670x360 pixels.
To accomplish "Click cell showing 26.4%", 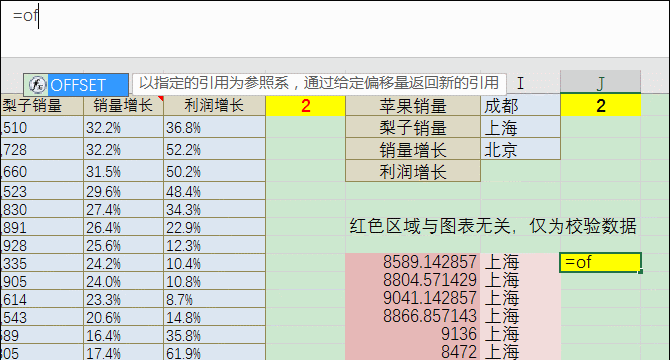I will pos(123,227).
